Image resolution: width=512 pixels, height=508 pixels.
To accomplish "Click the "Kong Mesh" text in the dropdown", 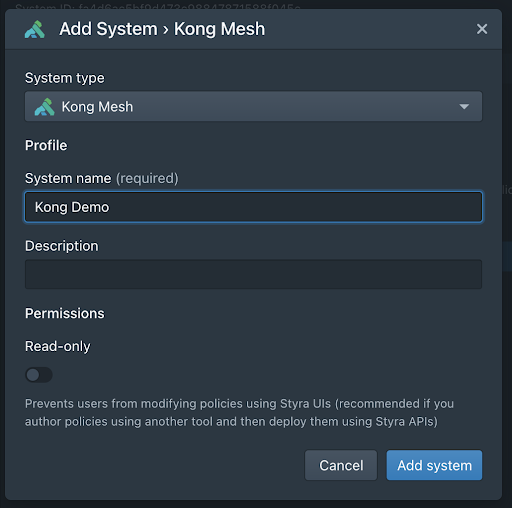I will click(x=97, y=107).
